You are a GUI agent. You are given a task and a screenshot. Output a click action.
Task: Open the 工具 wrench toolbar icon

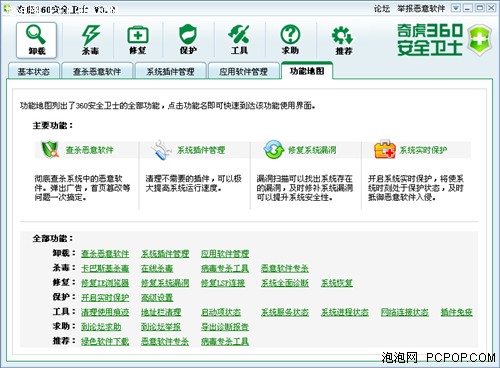(x=239, y=40)
